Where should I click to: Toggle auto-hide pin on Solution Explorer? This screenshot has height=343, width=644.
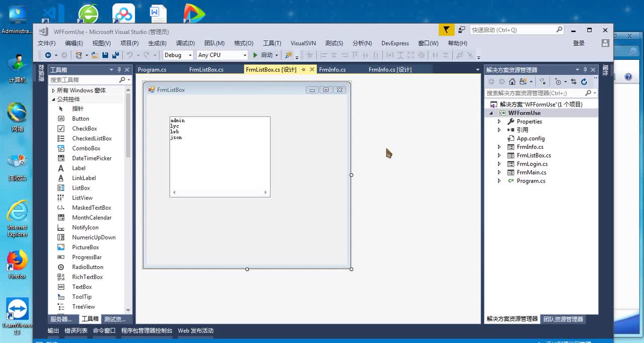[x=585, y=70]
